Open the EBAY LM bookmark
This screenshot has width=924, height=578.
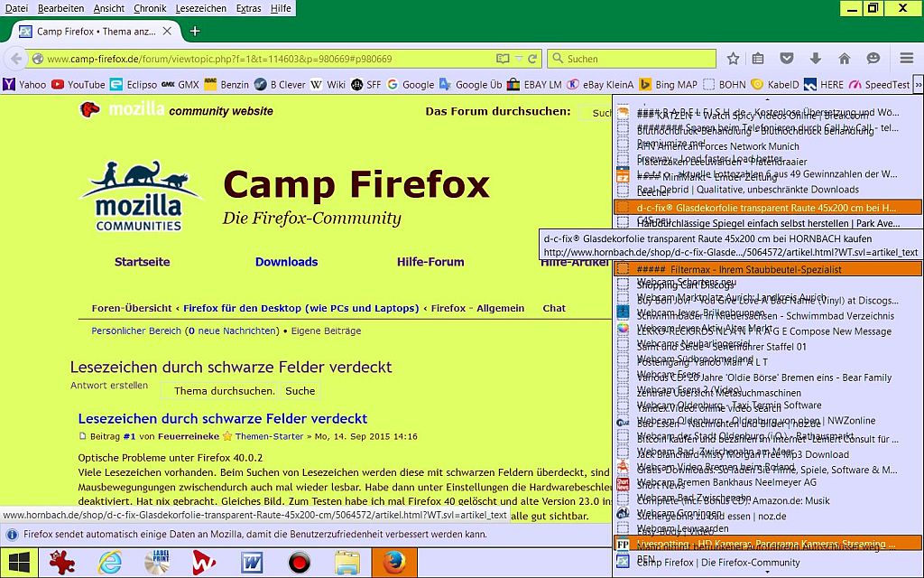tap(534, 84)
